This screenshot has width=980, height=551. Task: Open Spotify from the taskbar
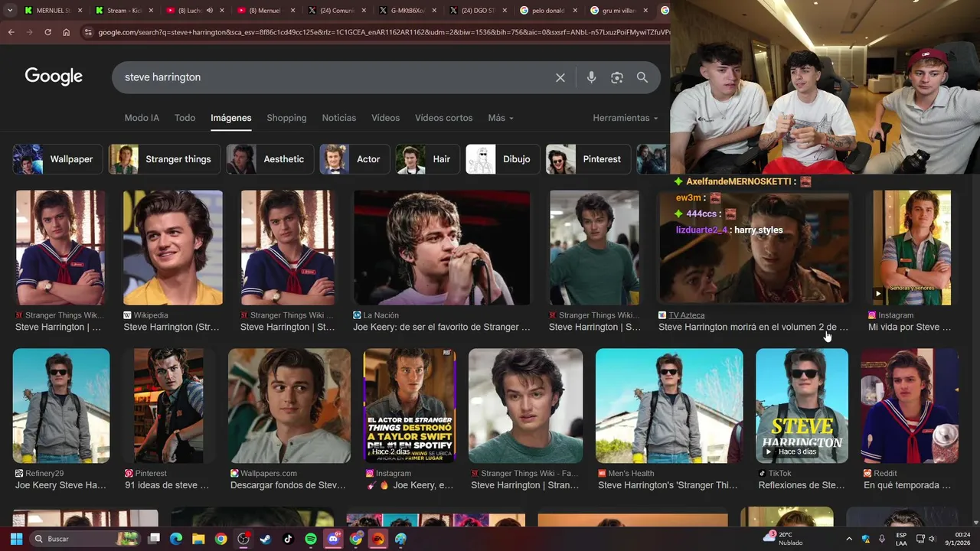coord(311,539)
